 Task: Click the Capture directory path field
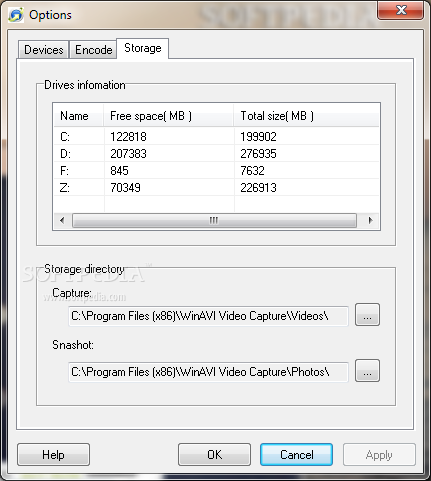tap(208, 316)
